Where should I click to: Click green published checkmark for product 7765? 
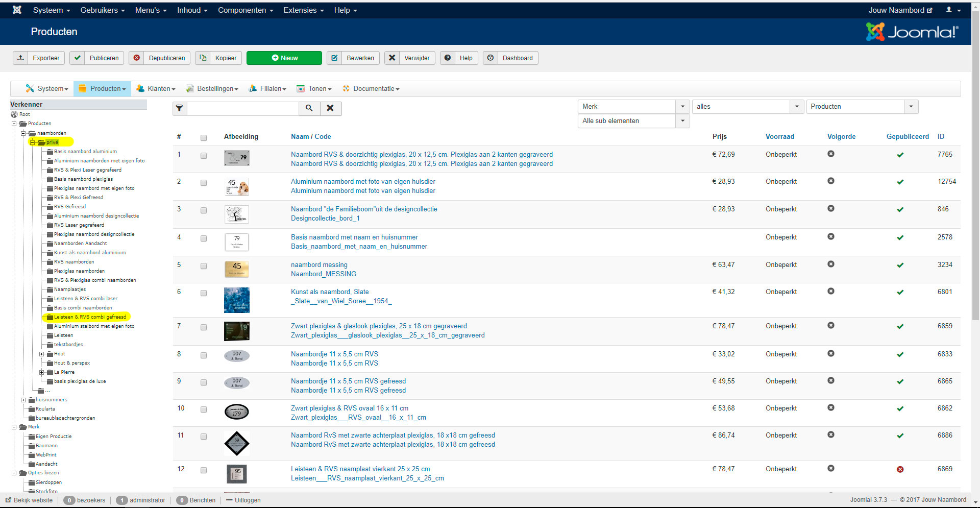900,155
